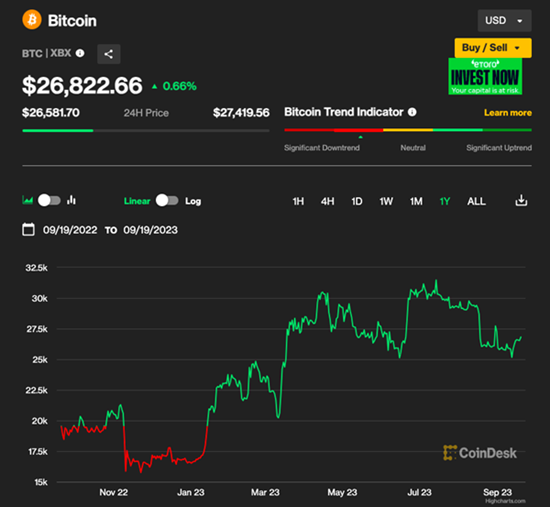Click the Nov 22 axis label

[x=113, y=492]
